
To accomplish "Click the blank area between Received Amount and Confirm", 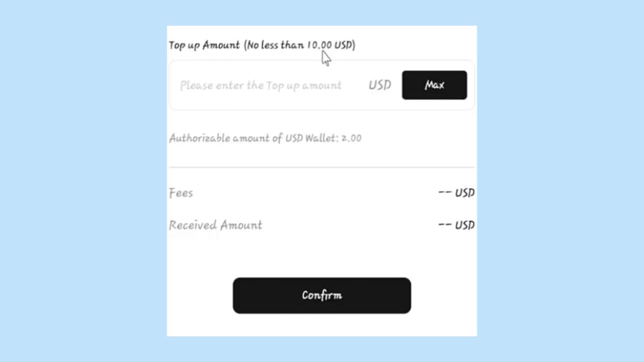I will pos(321,252).
